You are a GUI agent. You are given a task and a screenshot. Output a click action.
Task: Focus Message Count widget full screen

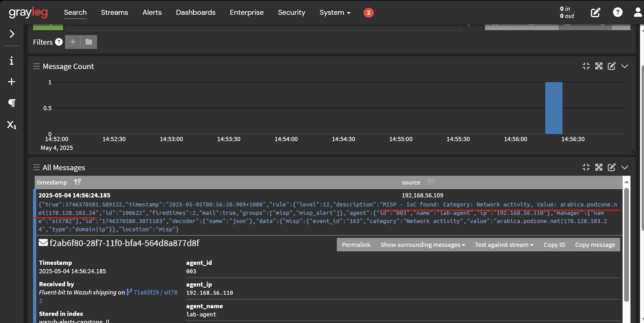pyautogui.click(x=599, y=66)
